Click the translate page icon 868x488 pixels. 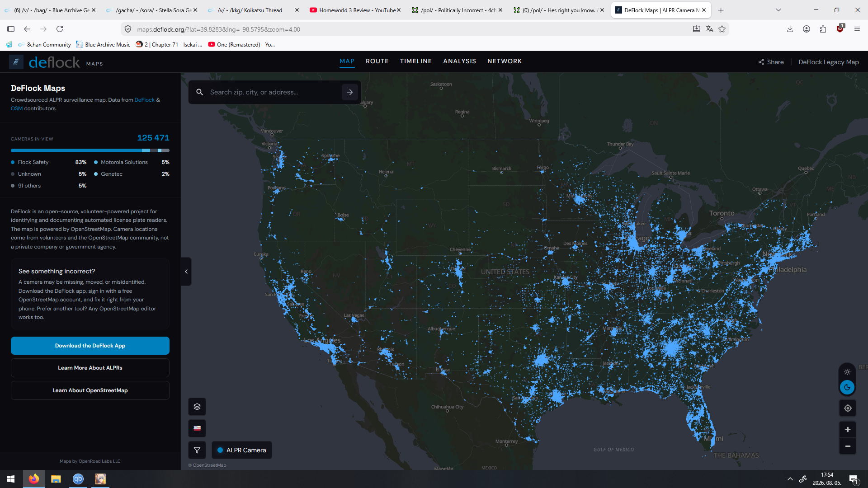click(709, 29)
